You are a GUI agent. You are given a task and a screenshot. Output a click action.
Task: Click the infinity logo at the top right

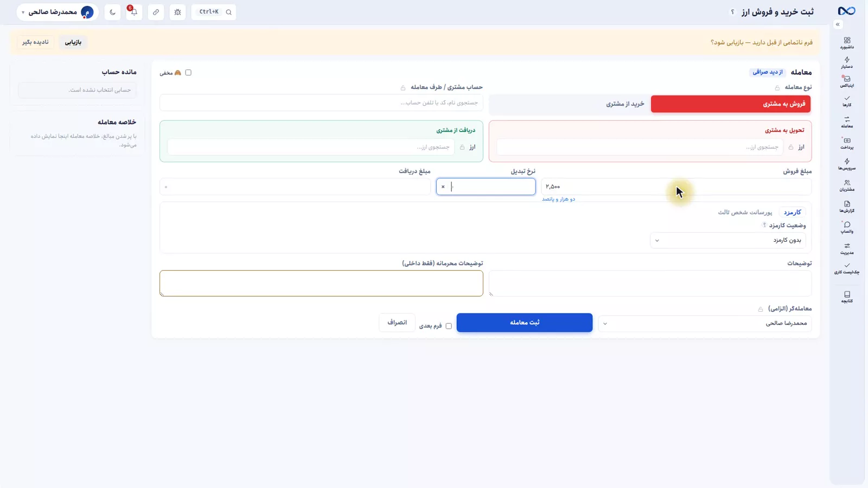click(x=846, y=11)
